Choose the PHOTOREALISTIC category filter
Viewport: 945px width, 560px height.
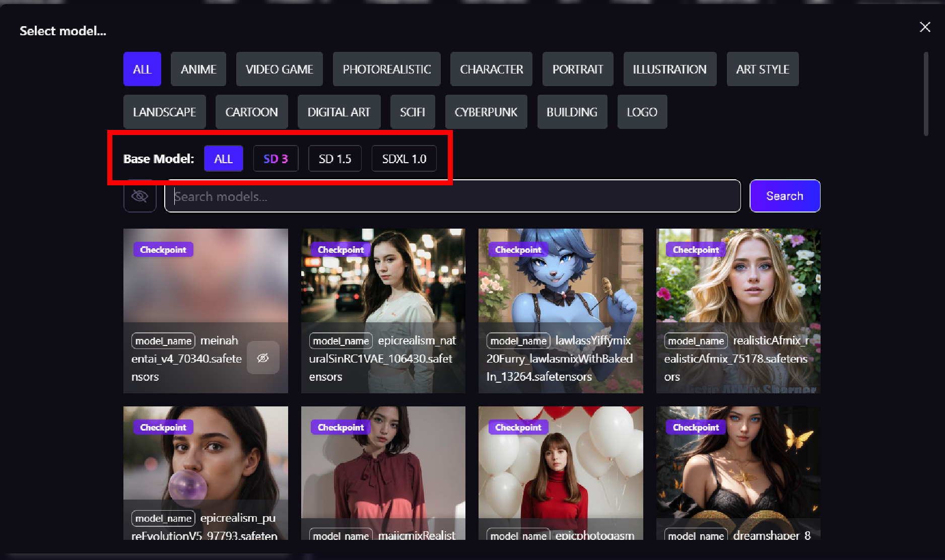(x=387, y=69)
